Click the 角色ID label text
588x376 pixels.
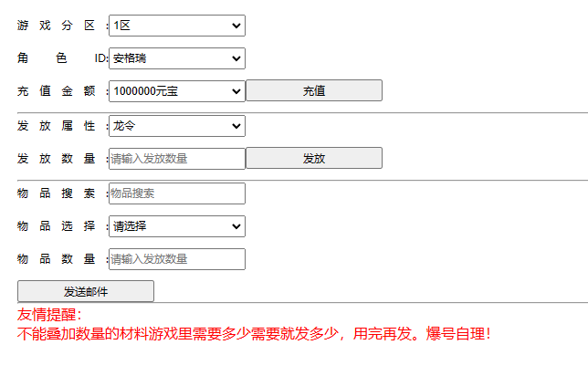point(57,58)
